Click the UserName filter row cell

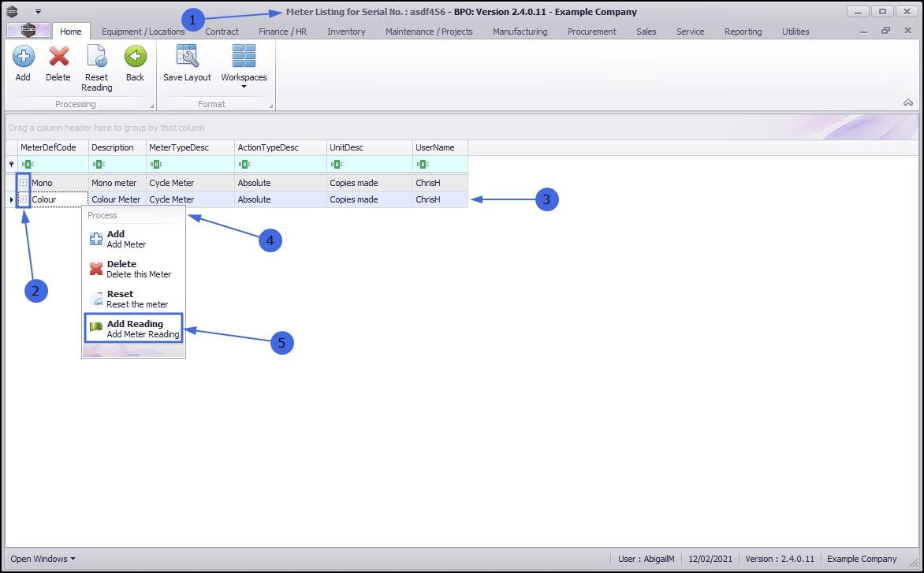tap(440, 164)
